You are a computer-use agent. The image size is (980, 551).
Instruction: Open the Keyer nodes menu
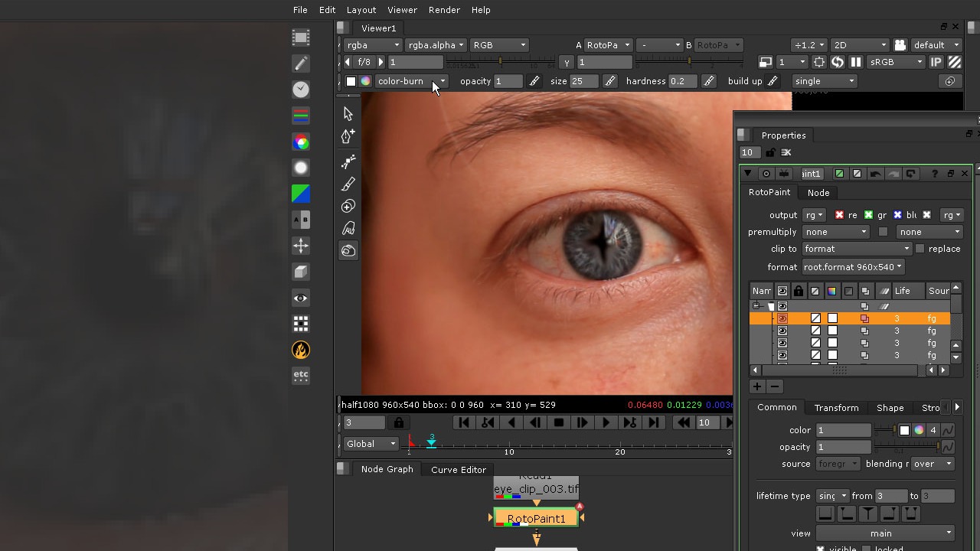(301, 194)
